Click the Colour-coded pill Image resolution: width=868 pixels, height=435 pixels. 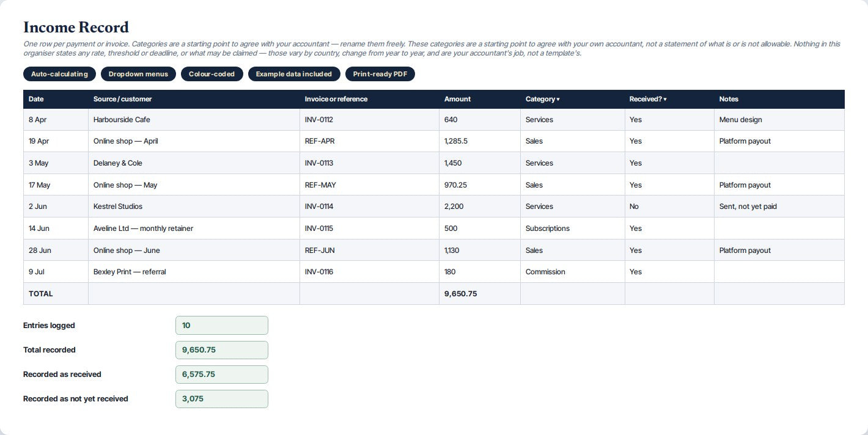tap(211, 74)
